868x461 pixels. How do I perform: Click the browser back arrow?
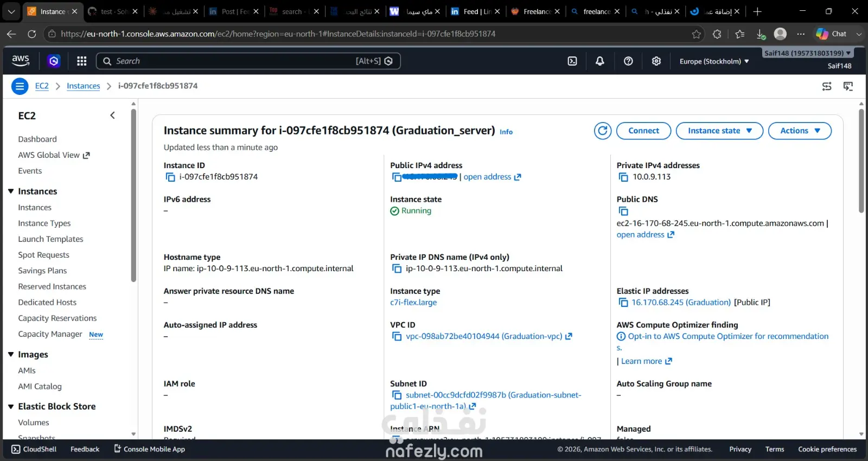coord(11,34)
